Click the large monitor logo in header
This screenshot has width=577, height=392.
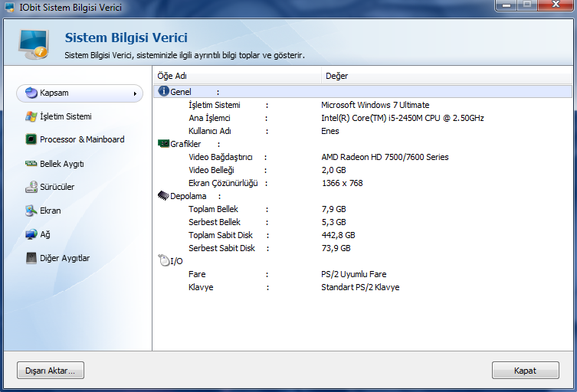tap(34, 44)
